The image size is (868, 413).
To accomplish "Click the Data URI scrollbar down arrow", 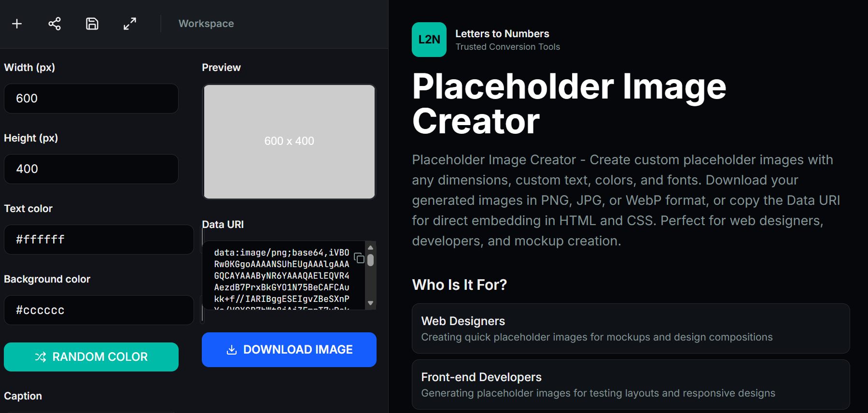I will (371, 303).
